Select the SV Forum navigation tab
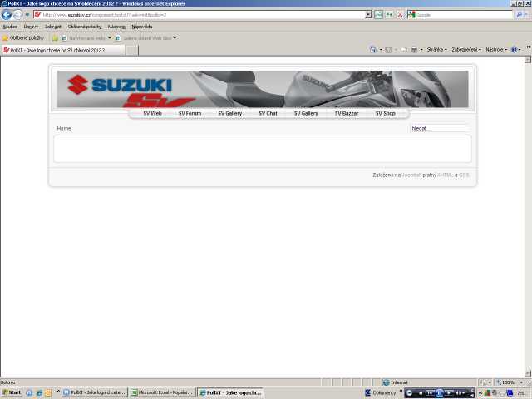Viewport: 532px width, 399px height. 190,113
